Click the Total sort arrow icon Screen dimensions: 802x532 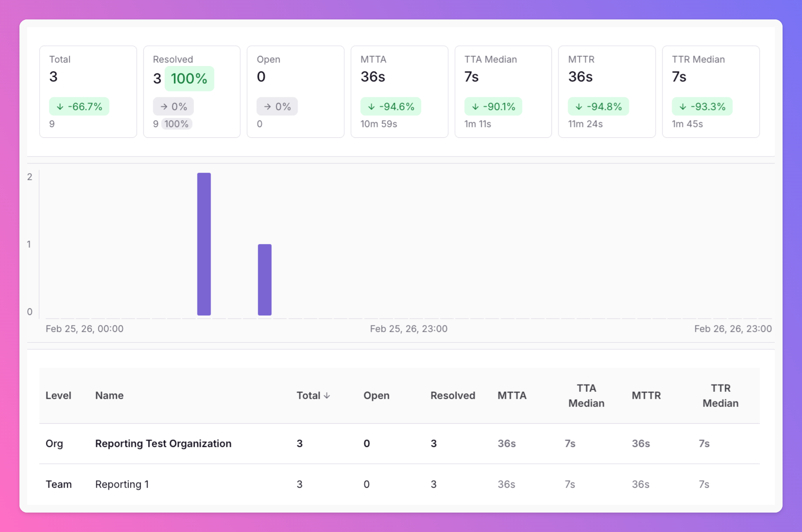(327, 395)
